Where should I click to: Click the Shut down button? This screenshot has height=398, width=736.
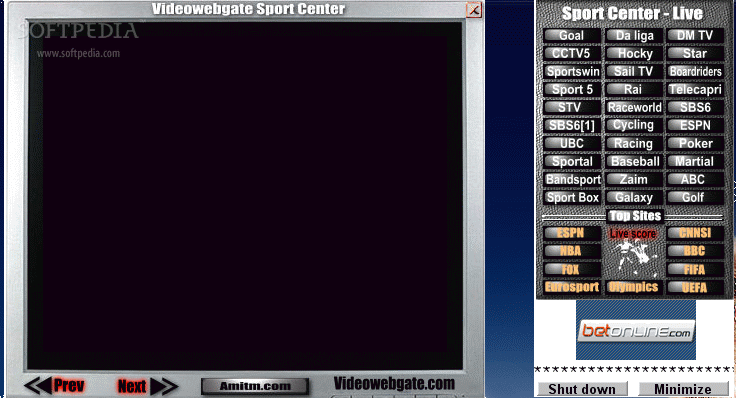[x=582, y=389]
